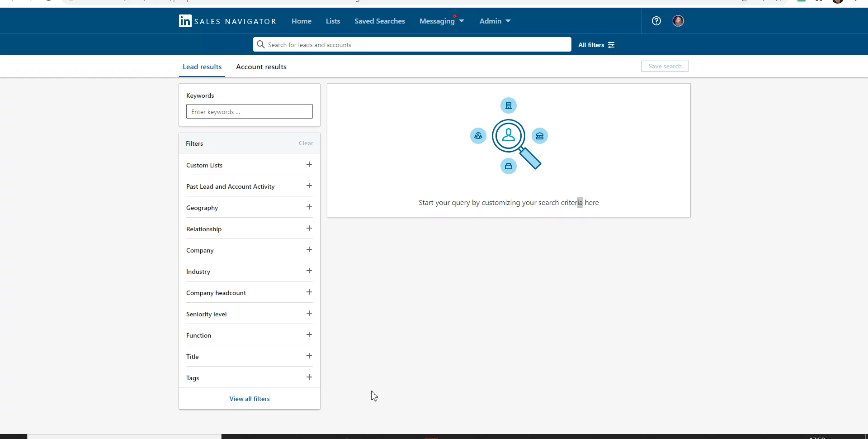
Task: Open the Saved Searches menu item
Action: (379, 21)
